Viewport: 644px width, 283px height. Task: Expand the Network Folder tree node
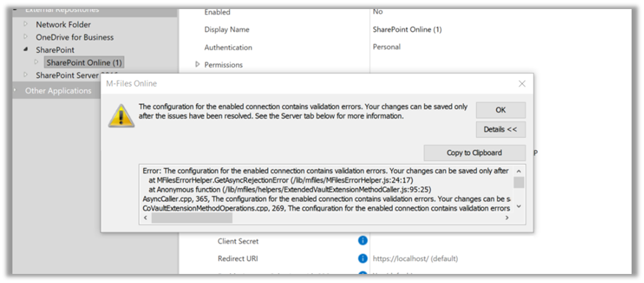[26, 24]
